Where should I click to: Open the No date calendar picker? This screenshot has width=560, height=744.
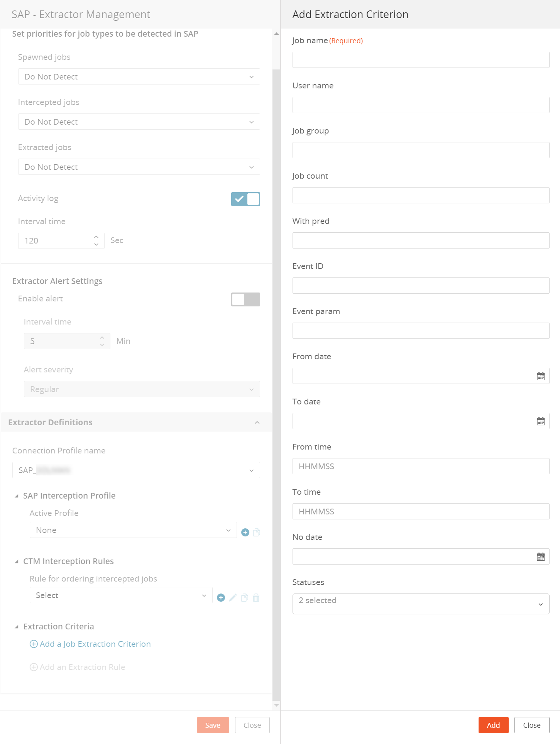click(540, 556)
